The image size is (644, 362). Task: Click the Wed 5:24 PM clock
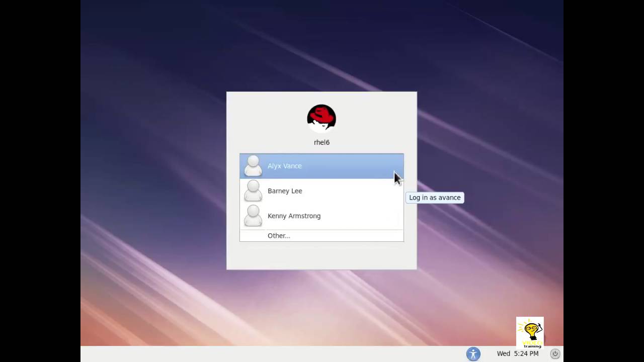click(518, 354)
